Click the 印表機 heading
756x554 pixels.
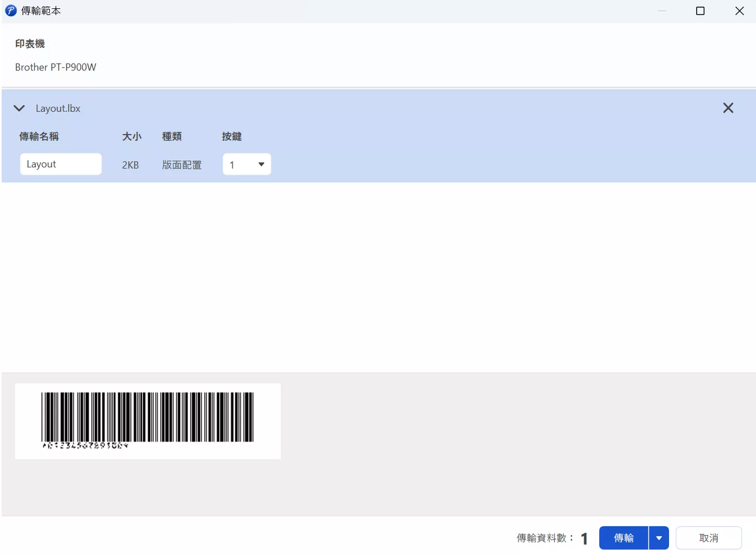pyautogui.click(x=30, y=44)
